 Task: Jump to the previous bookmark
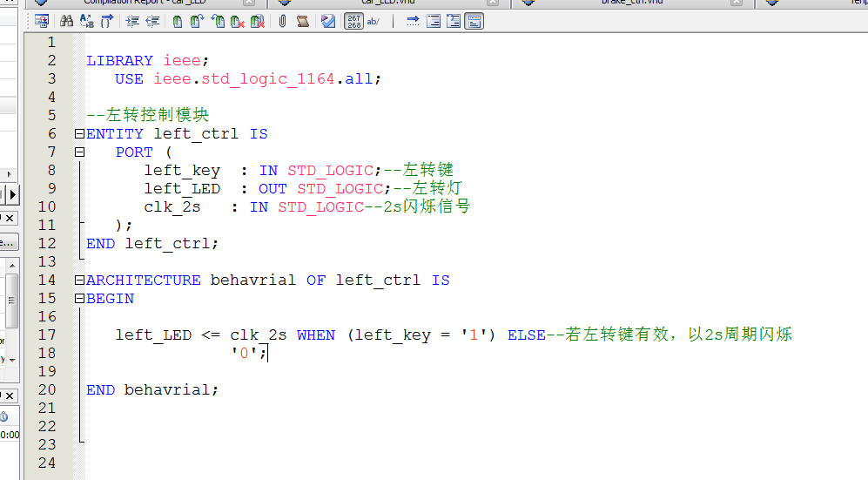click(x=218, y=21)
